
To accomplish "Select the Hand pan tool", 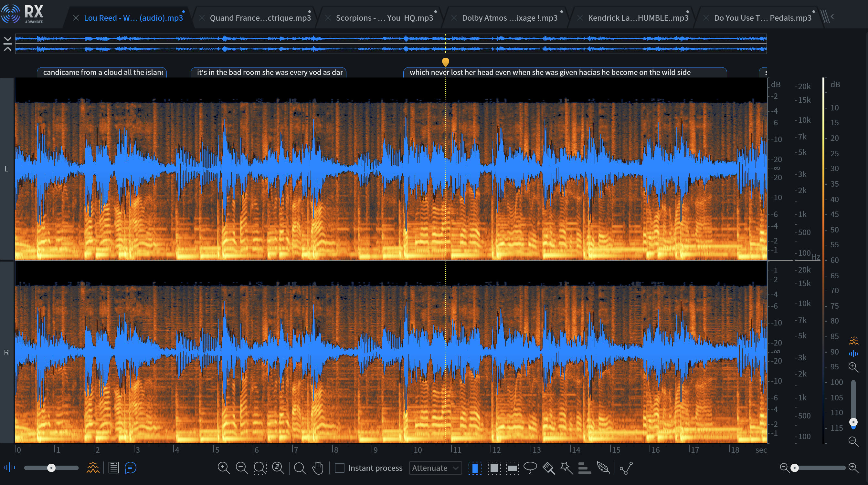I will coord(318,468).
